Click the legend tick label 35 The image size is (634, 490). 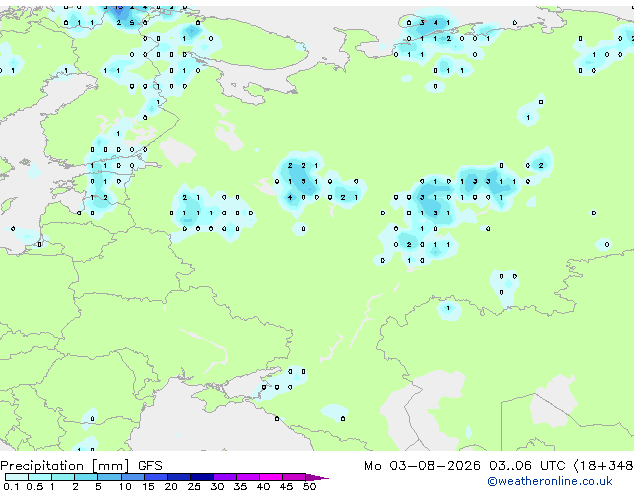point(240,486)
